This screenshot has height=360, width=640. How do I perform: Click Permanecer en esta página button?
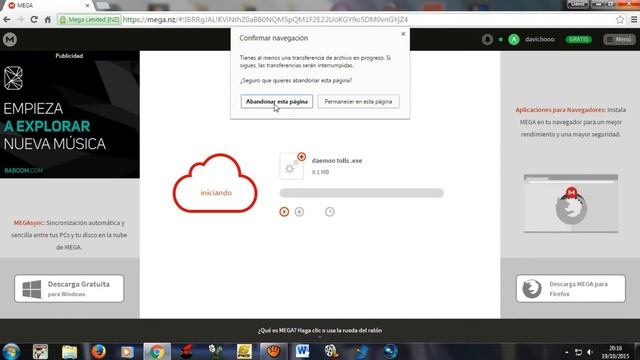[x=358, y=102]
